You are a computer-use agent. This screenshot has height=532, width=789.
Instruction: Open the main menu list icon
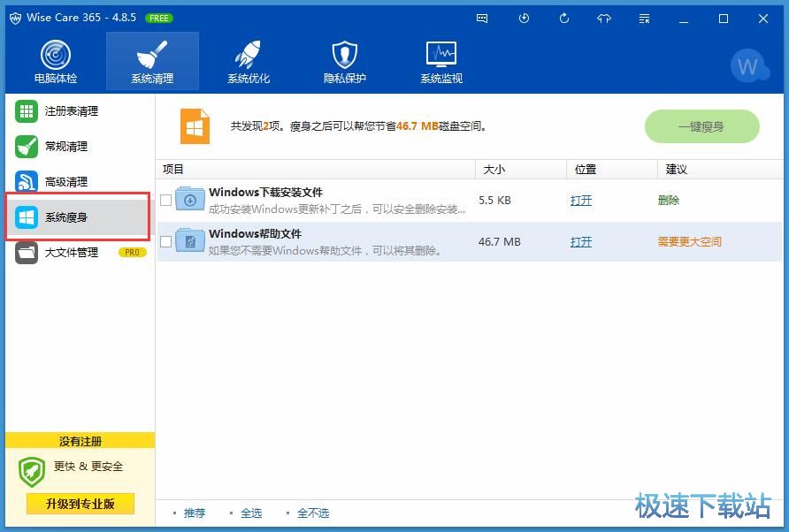tap(644, 19)
